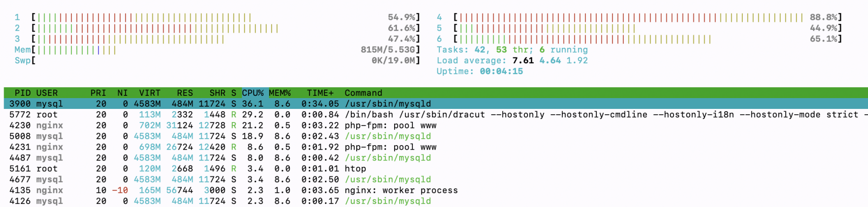Click CPU 1 usage meter bar
This screenshot has width=868, height=207.
pos(226,17)
